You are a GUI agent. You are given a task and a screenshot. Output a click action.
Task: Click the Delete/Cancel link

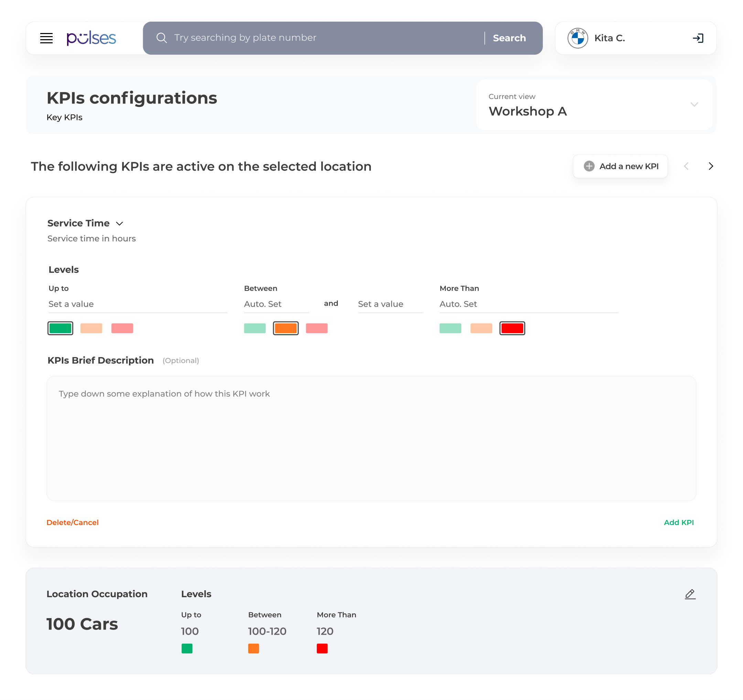[73, 522]
